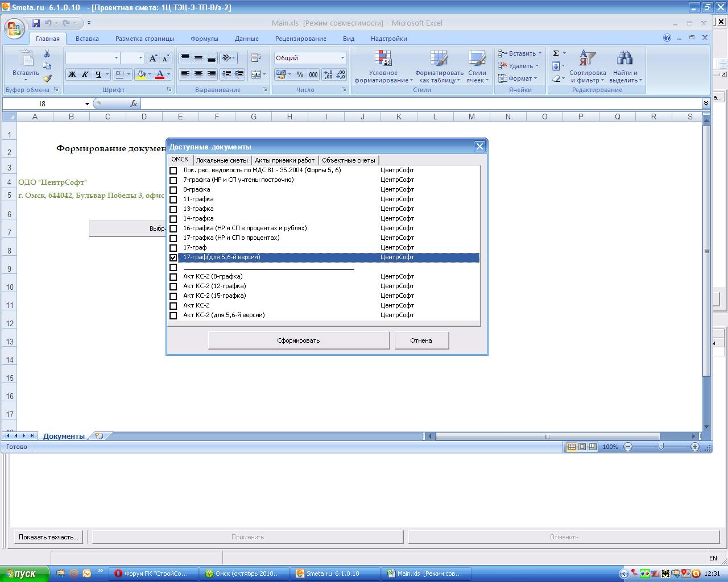Click the Office button orb
This screenshot has width=728, height=582.
14,28
